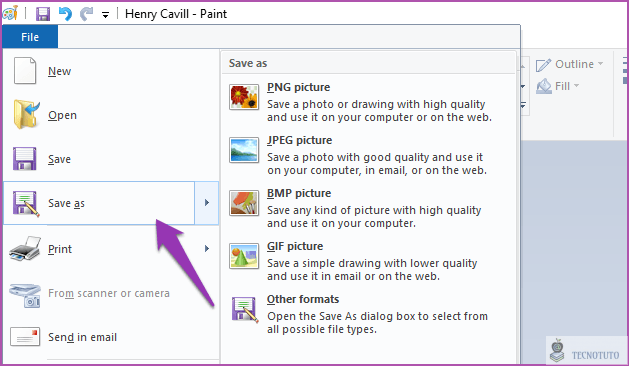The width and height of the screenshot is (629, 366).
Task: Click the blank page icon for New
Action: pyautogui.click(x=25, y=71)
